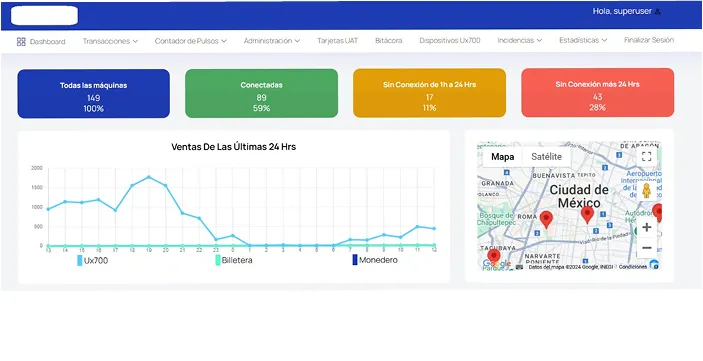Click Finalizar Sesión to log out
This screenshot has height=361, width=703.
(649, 40)
